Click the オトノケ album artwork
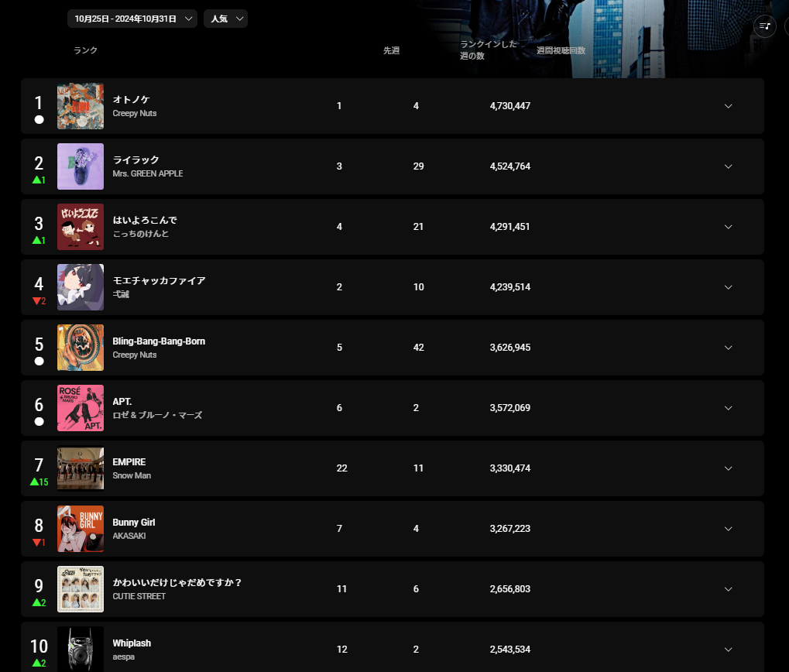Screen dimensions: 789x672 (x=81, y=106)
